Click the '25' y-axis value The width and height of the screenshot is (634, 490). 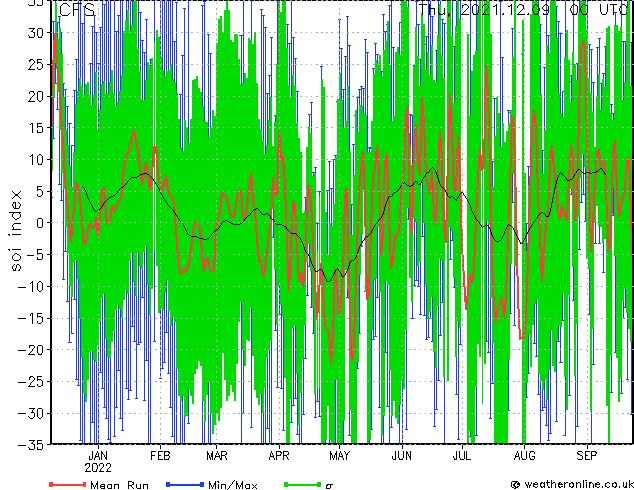coord(36,64)
